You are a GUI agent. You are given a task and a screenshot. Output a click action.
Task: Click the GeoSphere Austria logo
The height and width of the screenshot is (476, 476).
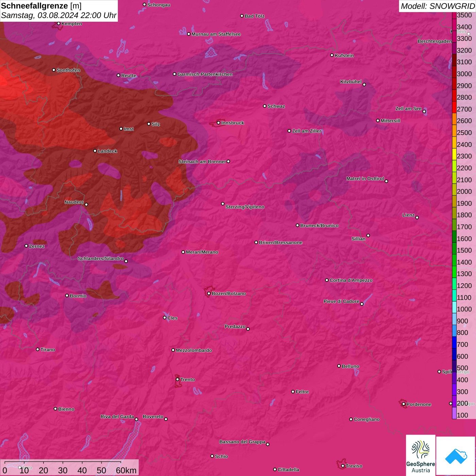tap(421, 455)
